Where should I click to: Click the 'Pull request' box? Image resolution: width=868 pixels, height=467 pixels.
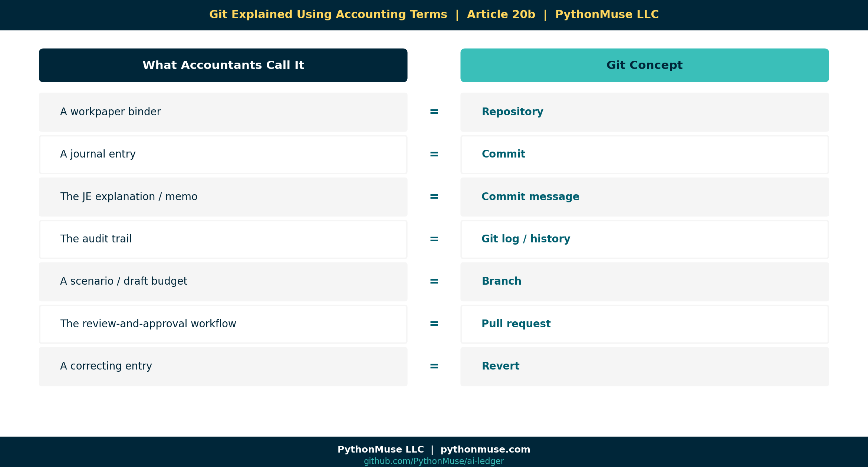click(x=644, y=324)
